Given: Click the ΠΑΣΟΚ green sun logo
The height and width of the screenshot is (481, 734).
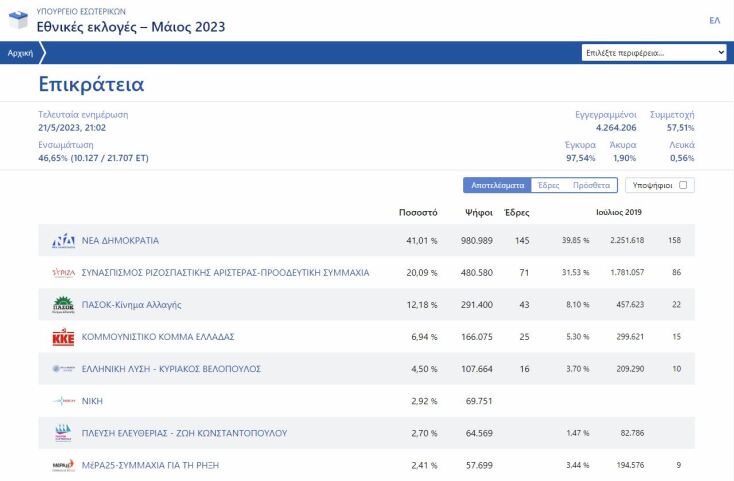Looking at the screenshot, I should click(63, 305).
